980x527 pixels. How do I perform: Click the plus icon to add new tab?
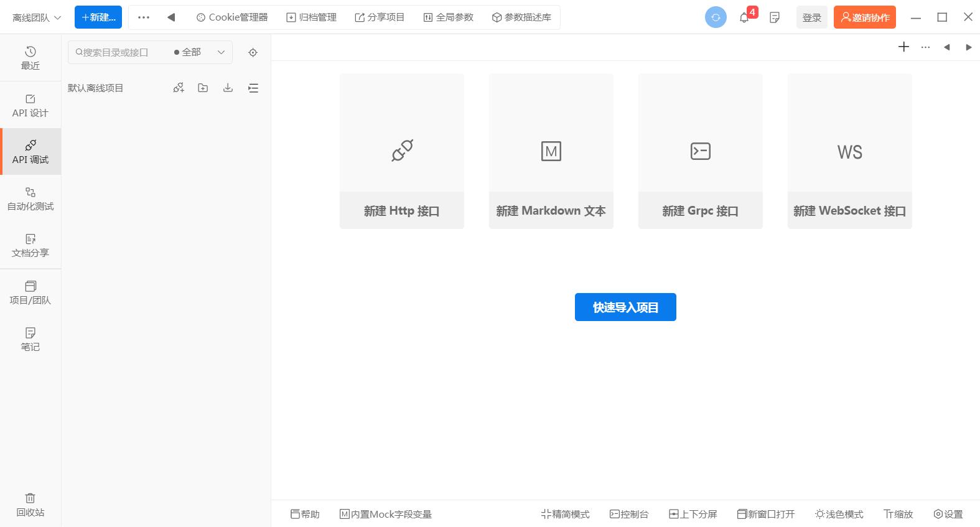point(903,47)
